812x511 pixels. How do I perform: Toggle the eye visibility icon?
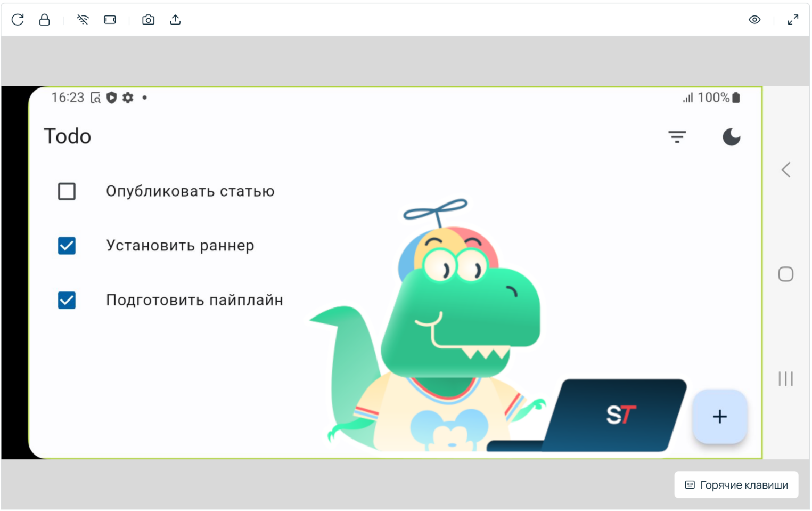tap(754, 20)
